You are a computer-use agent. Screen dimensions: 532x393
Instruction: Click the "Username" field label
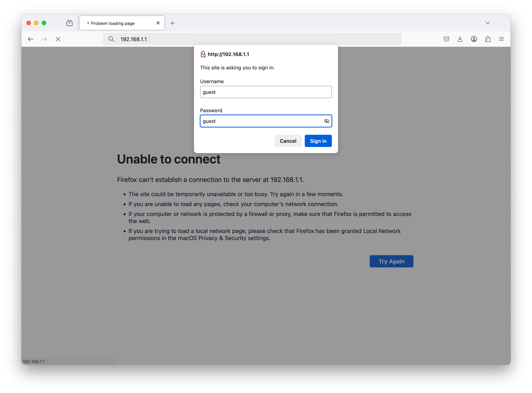(212, 81)
